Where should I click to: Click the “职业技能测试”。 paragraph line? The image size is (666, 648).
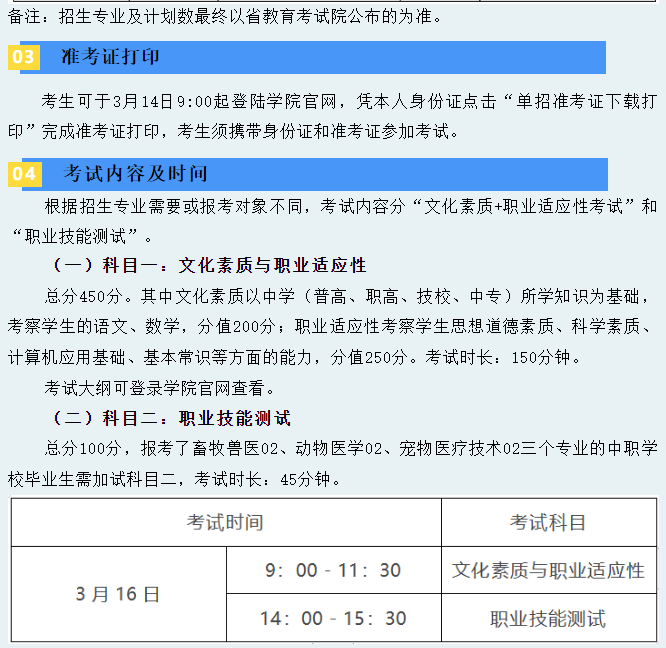coord(82,237)
